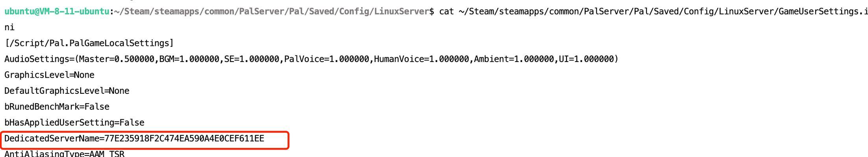Click the GameUserSettings file path argument
The height and width of the screenshot is (157, 868).
click(x=663, y=11)
